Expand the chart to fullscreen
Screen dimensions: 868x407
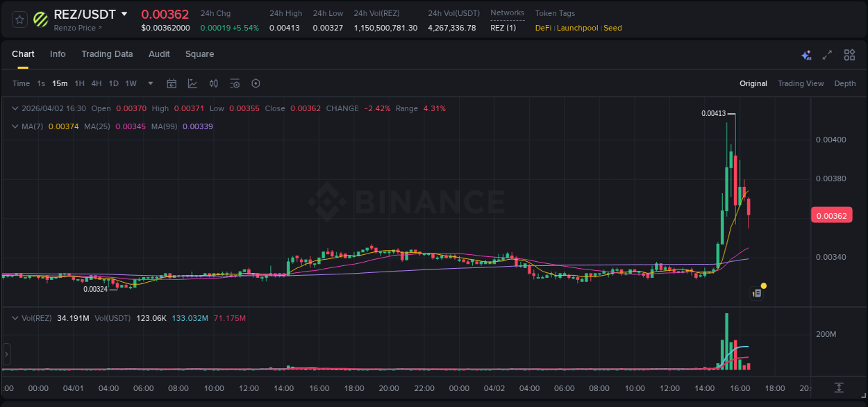(826, 54)
